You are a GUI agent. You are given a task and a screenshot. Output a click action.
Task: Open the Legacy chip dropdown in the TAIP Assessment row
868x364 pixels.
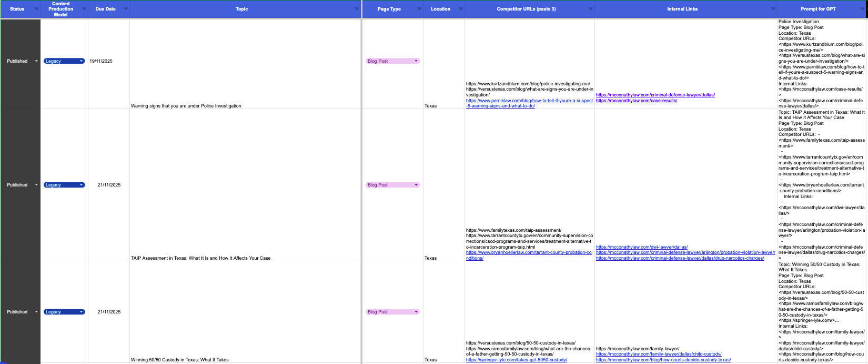81,185
